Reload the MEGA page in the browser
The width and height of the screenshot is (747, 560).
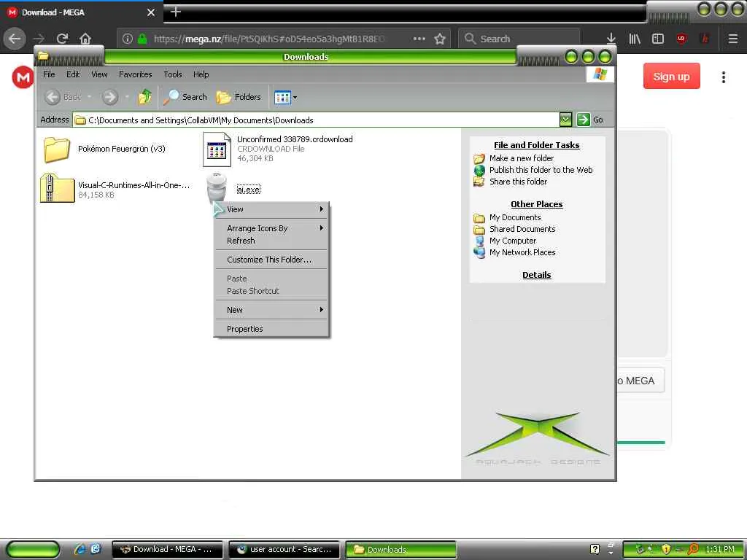(x=62, y=39)
